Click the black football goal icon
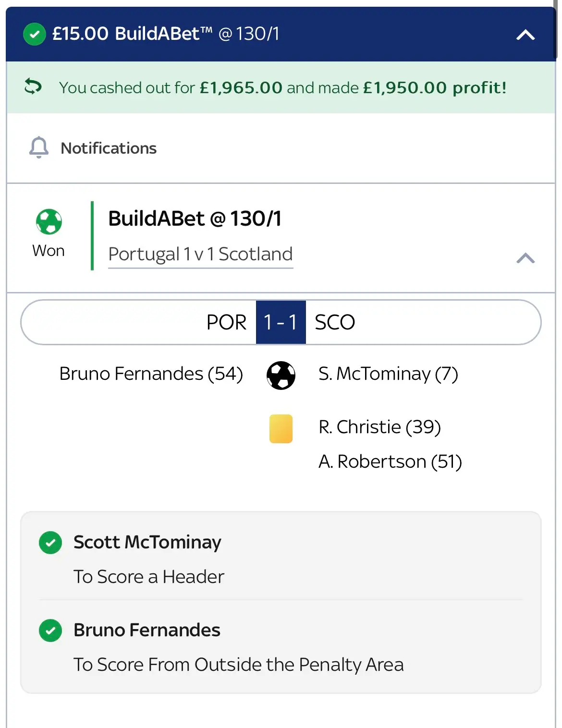 pyautogui.click(x=281, y=375)
